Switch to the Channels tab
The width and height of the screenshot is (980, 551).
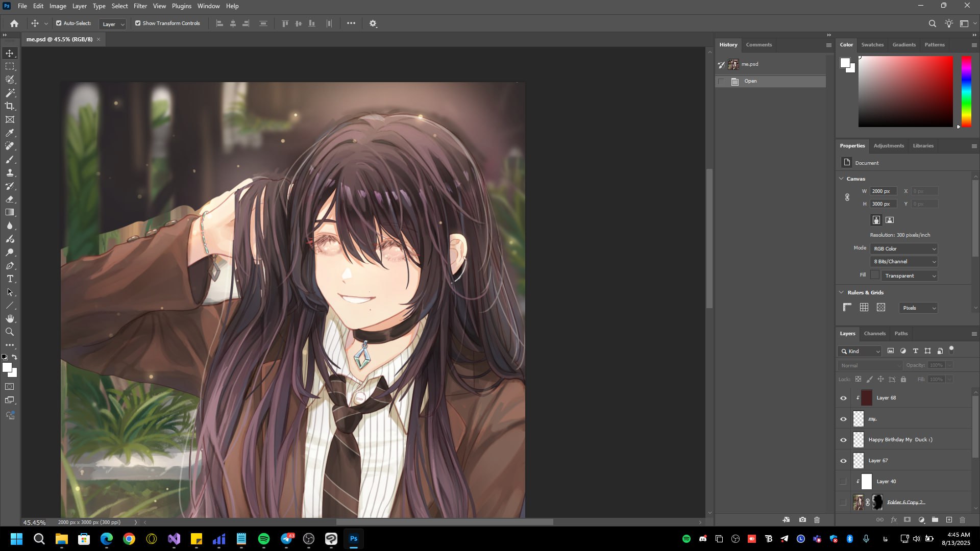[x=874, y=333]
